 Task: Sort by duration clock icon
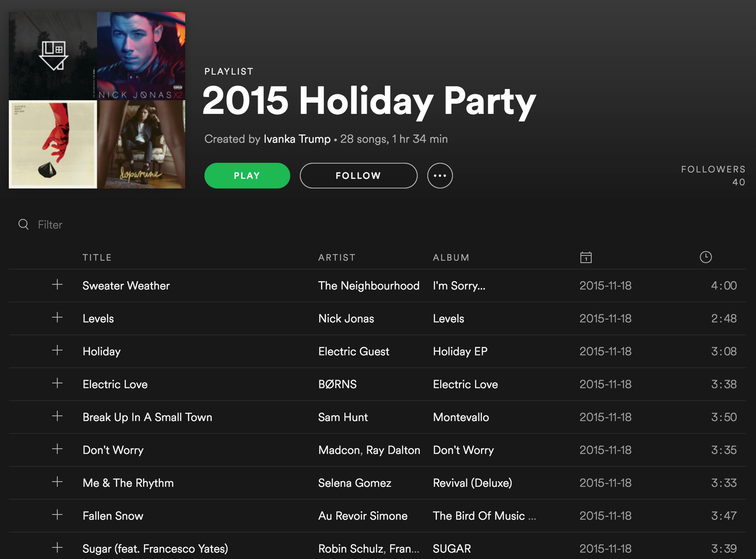tap(705, 257)
